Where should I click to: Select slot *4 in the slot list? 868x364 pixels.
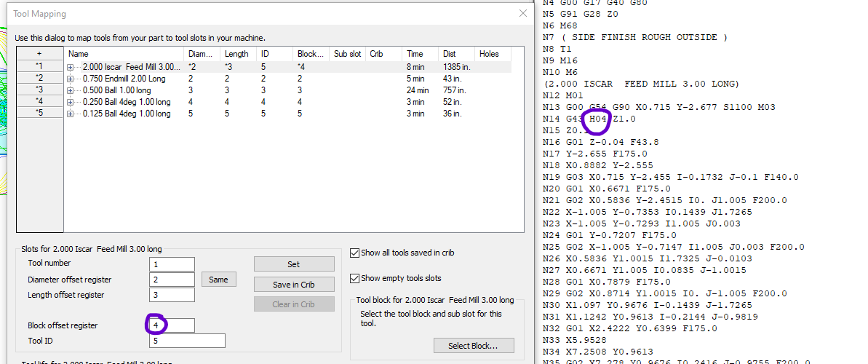(39, 101)
